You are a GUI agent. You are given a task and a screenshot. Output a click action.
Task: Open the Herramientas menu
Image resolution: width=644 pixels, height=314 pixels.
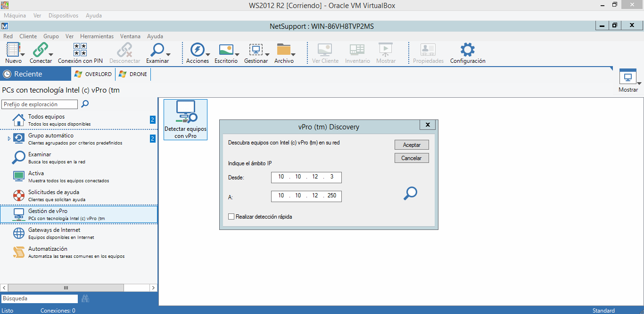(97, 36)
